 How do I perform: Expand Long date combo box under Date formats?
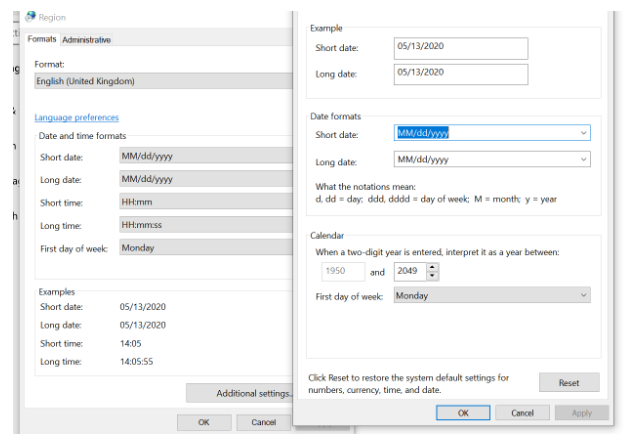coord(492,159)
